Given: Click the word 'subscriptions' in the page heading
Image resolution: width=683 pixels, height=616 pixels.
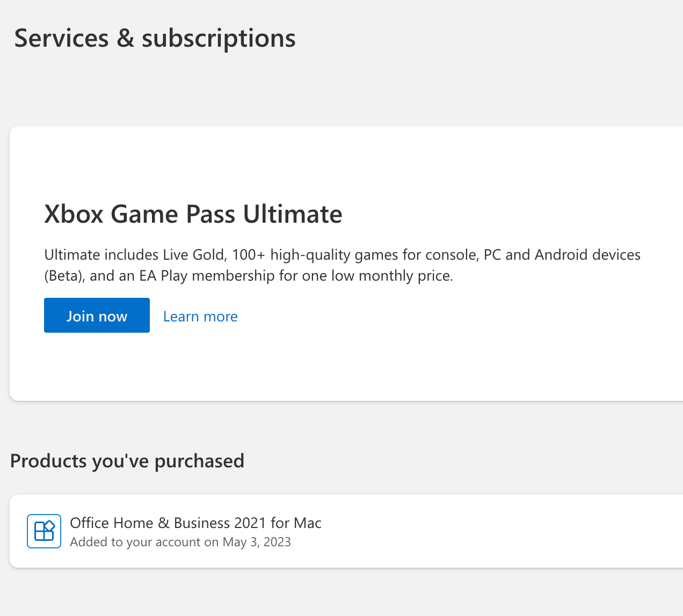Looking at the screenshot, I should [219, 39].
